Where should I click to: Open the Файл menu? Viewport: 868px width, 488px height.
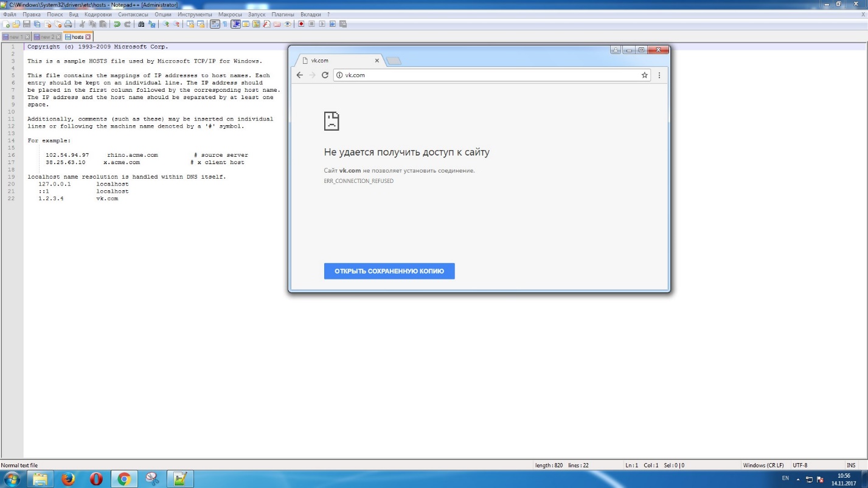[x=9, y=14]
